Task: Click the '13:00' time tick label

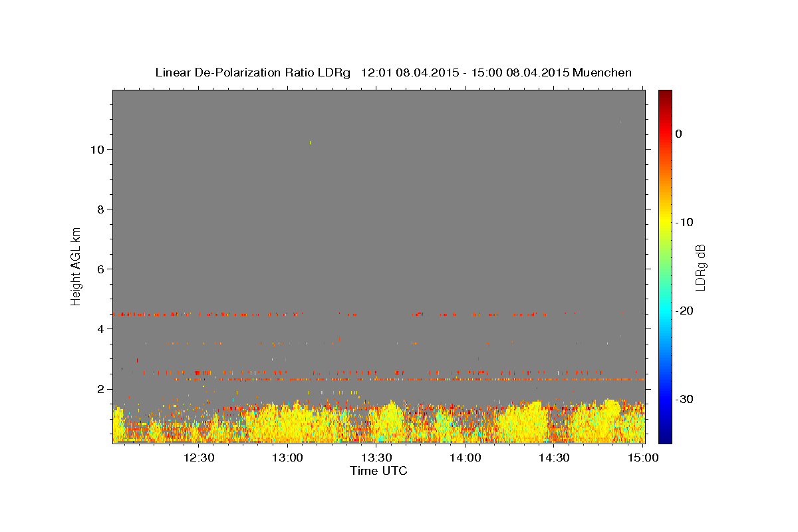Action: (x=288, y=458)
